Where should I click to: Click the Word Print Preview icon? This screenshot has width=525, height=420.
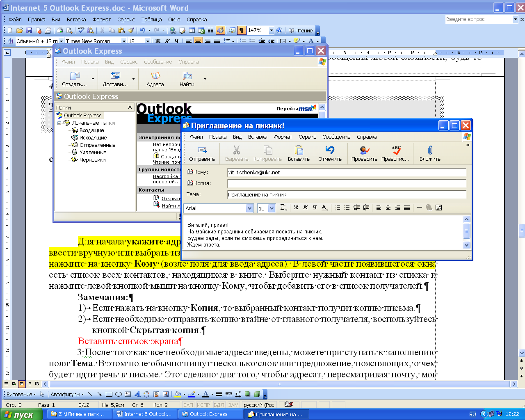click(69, 30)
